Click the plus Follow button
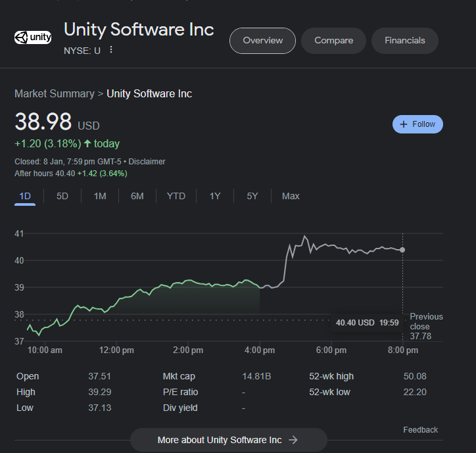476x453 pixels. tap(417, 124)
